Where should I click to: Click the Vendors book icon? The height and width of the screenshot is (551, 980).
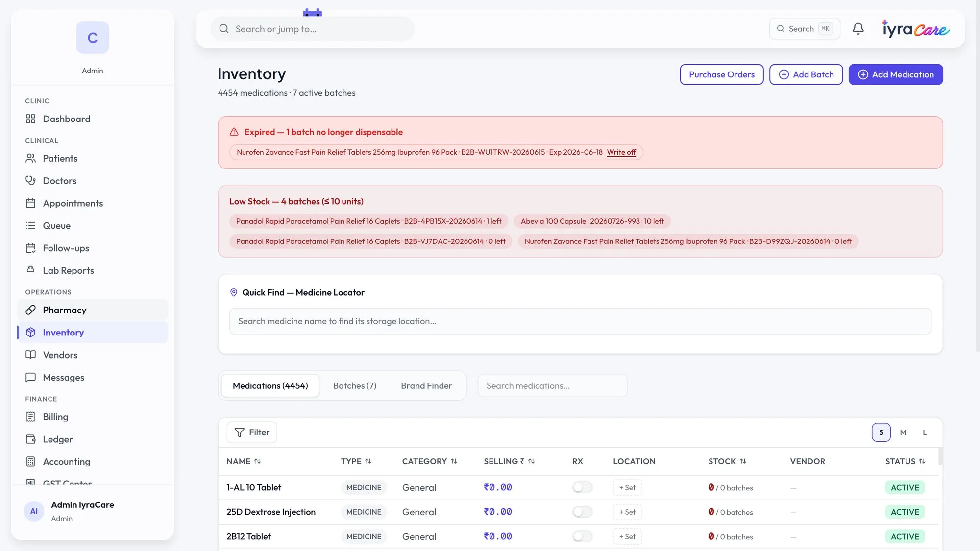30,355
